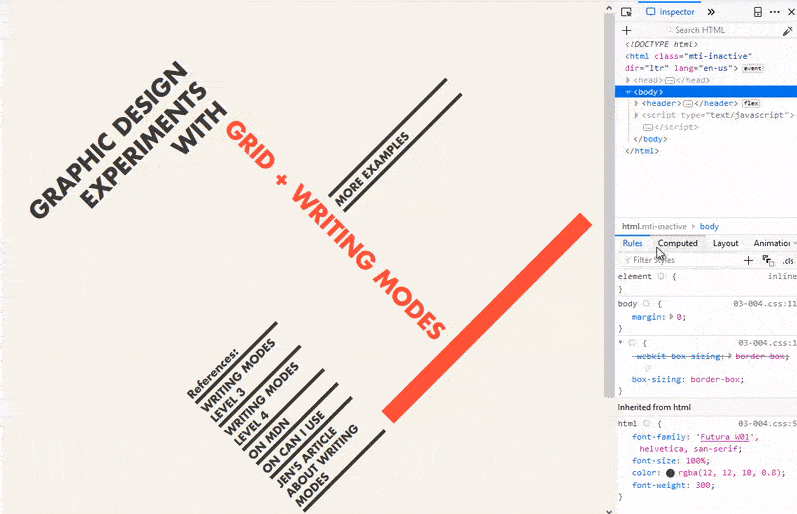Open the MORE EXAMPLES link
Image resolution: width=797 pixels, height=514 pixels.
tap(372, 169)
